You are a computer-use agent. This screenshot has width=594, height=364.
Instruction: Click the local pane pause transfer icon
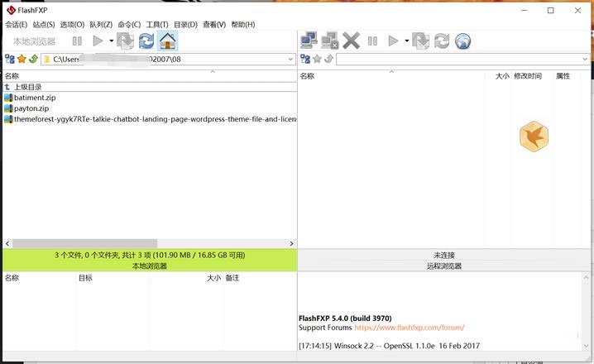[77, 41]
